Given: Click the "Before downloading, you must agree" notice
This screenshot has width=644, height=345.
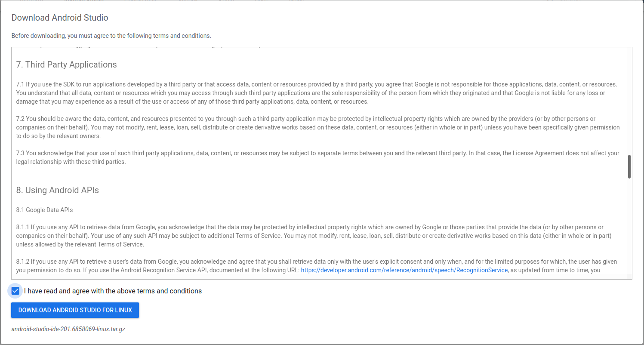Looking at the screenshot, I should (x=111, y=36).
